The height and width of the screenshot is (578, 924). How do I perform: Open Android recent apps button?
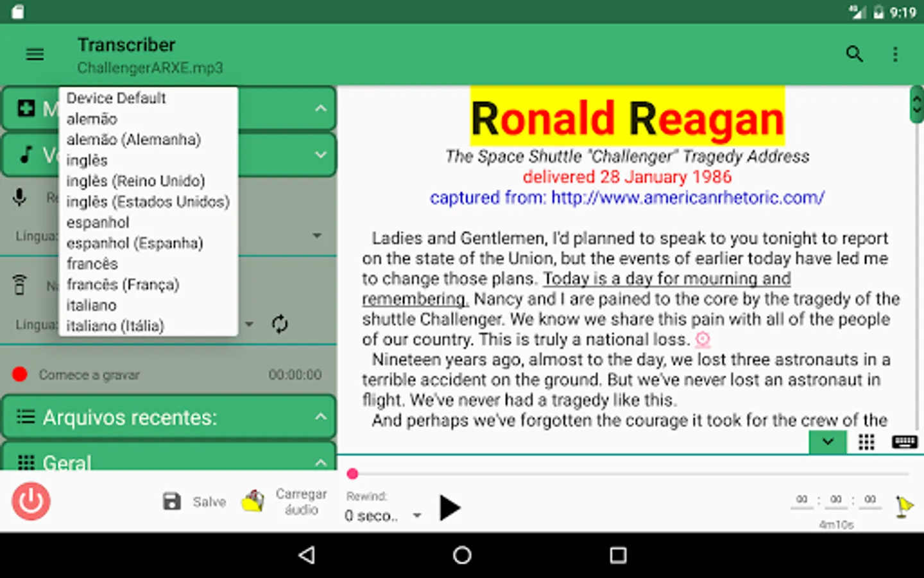tap(618, 555)
